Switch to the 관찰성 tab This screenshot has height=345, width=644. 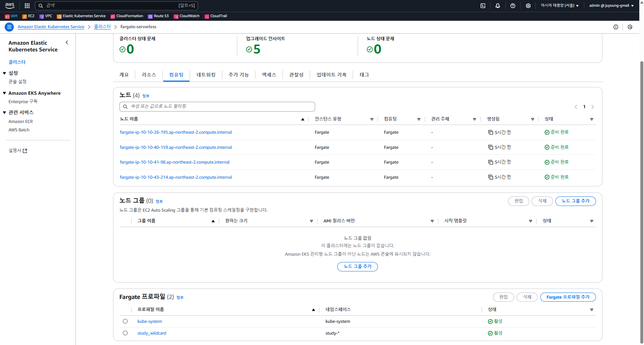[296, 75]
